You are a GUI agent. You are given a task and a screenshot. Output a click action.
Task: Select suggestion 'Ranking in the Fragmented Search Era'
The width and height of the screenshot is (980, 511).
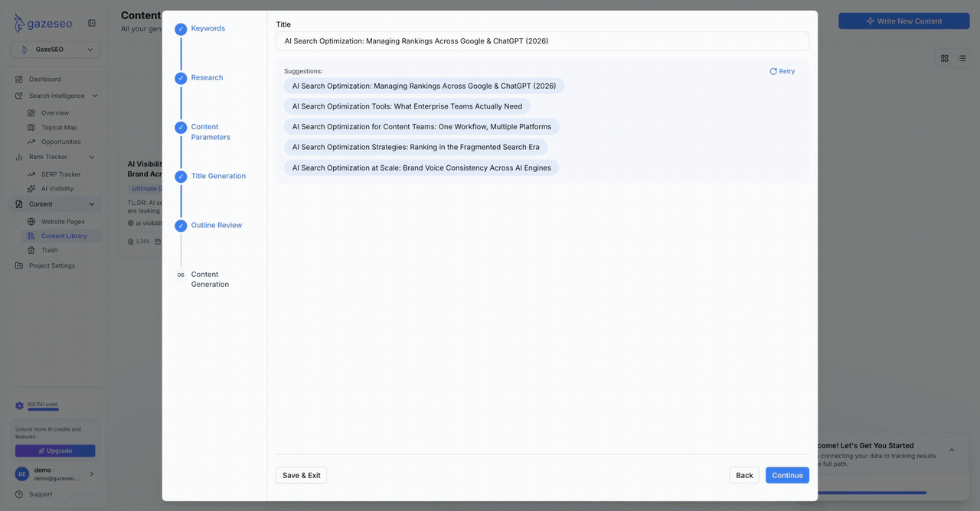(x=416, y=147)
